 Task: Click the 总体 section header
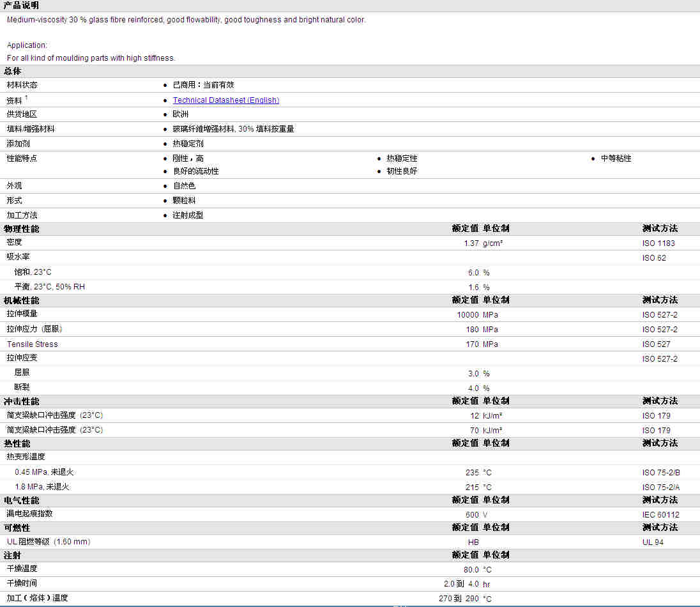(x=13, y=71)
